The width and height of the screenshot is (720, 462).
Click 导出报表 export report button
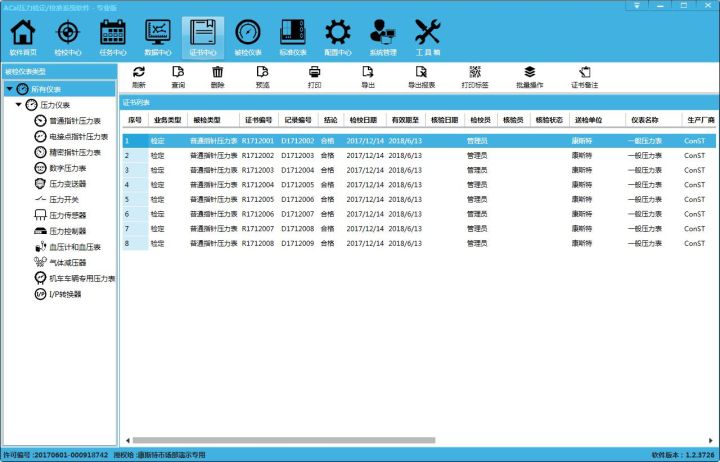422,77
